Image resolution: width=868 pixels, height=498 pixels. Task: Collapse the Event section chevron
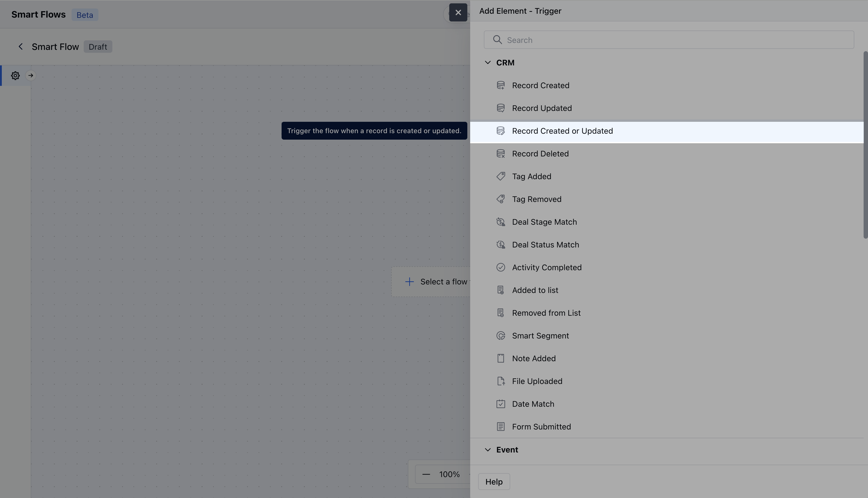pyautogui.click(x=488, y=450)
